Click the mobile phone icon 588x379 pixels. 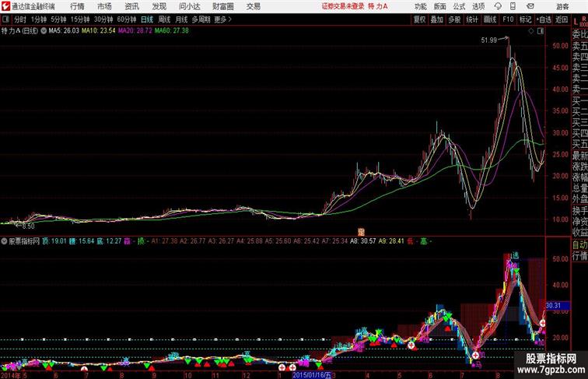click(x=513, y=6)
